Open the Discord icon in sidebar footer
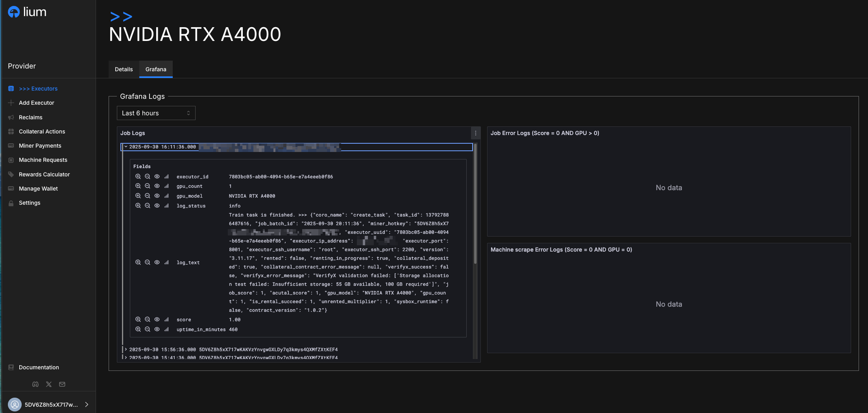The image size is (868, 413). [35, 384]
